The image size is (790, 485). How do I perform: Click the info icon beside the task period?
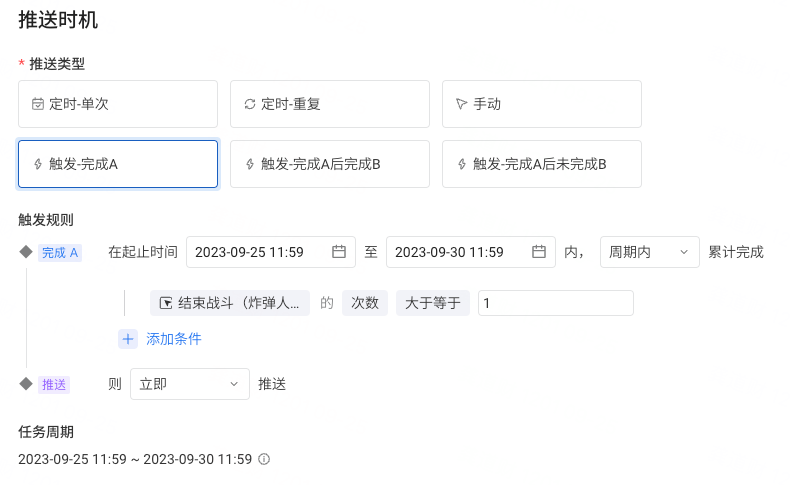click(264, 459)
